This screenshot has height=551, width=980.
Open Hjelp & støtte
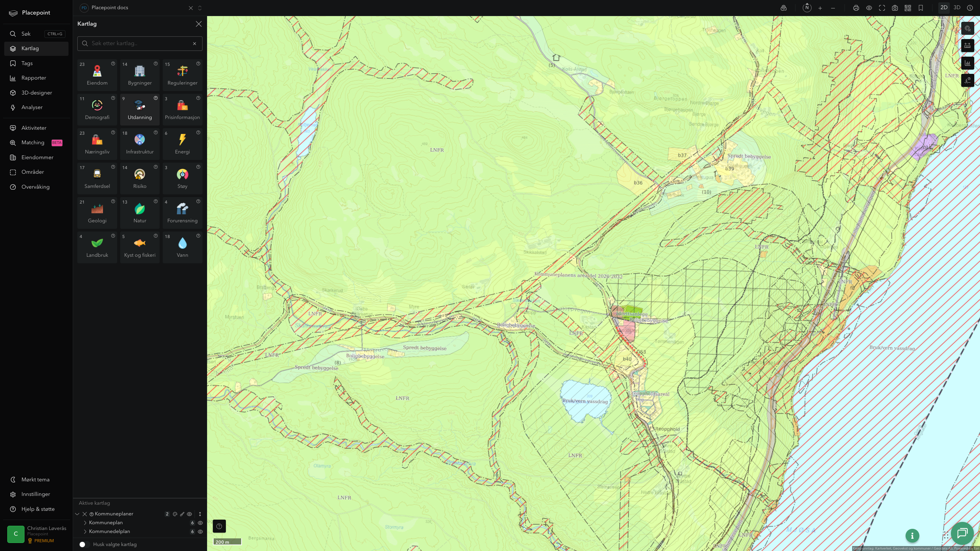pyautogui.click(x=36, y=509)
